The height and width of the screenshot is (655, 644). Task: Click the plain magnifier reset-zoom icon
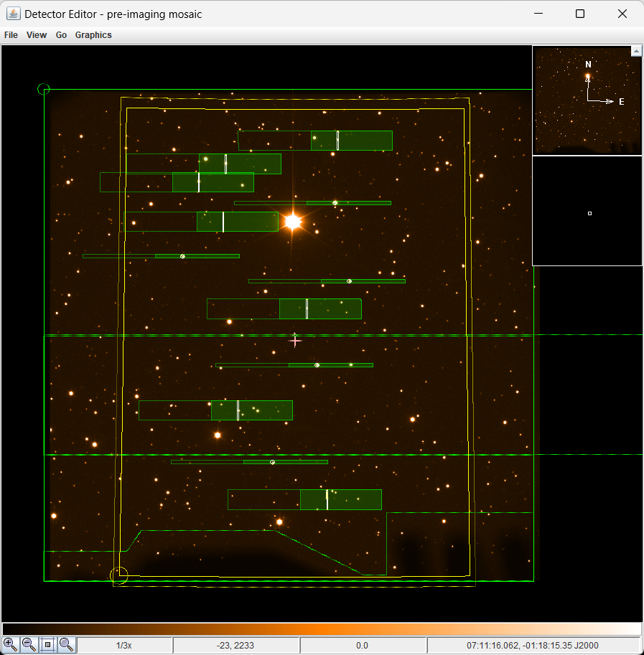67,645
